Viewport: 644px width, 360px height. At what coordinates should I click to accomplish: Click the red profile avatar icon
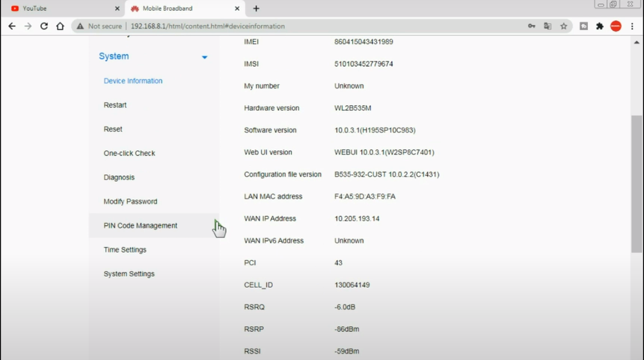(x=616, y=26)
